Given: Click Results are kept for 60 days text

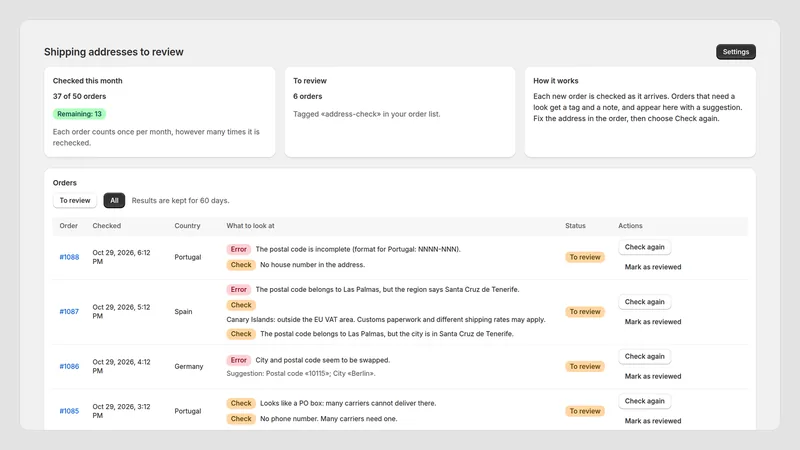Looking at the screenshot, I should click(x=181, y=201).
